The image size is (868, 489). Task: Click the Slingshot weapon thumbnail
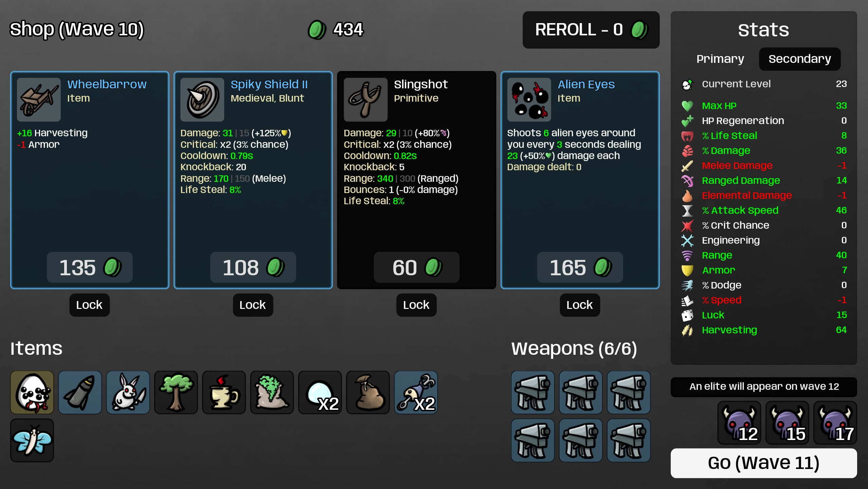(x=365, y=100)
